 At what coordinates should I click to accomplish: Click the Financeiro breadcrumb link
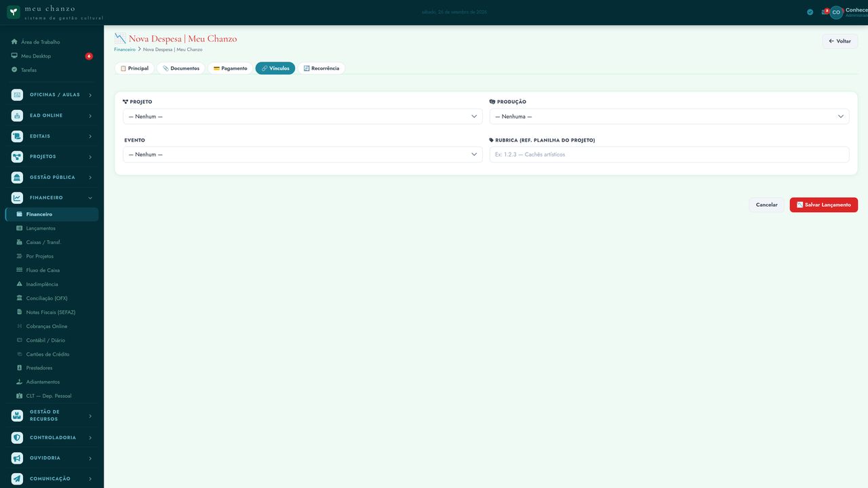125,49
